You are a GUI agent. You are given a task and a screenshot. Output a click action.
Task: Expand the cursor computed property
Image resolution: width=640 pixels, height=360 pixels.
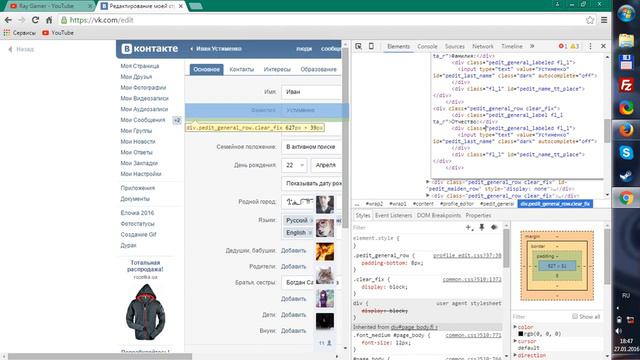[515, 341]
